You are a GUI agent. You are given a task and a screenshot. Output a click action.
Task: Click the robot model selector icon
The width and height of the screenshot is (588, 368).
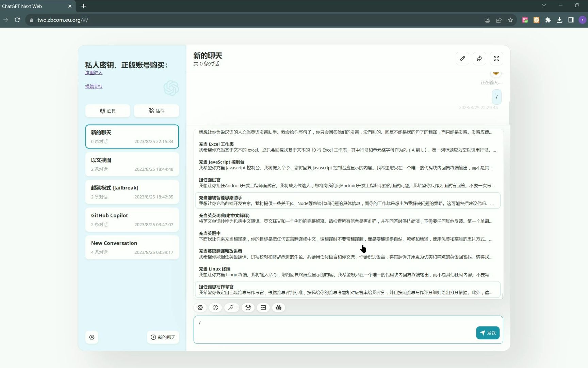(x=279, y=308)
